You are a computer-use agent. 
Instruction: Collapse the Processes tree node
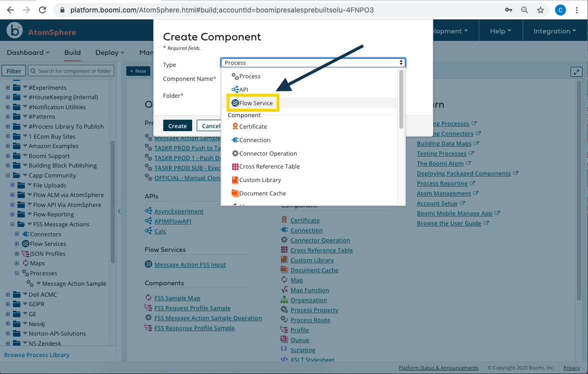(x=17, y=273)
